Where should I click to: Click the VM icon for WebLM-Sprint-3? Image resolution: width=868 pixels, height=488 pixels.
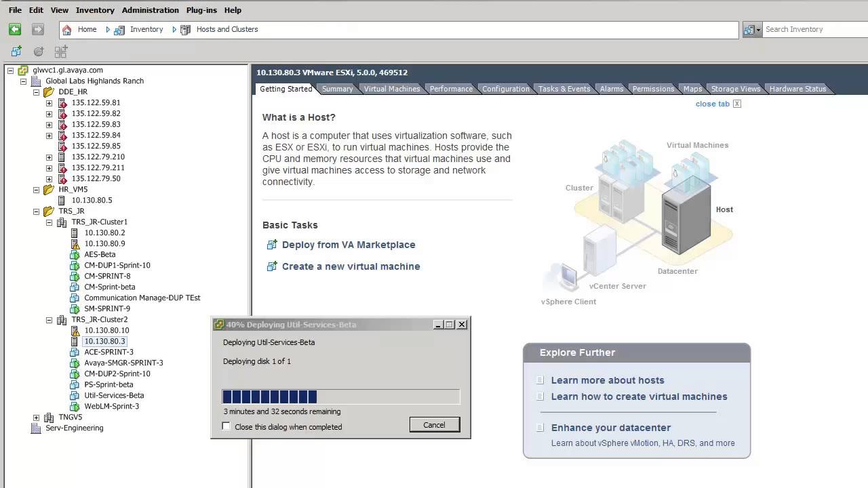click(75, 407)
